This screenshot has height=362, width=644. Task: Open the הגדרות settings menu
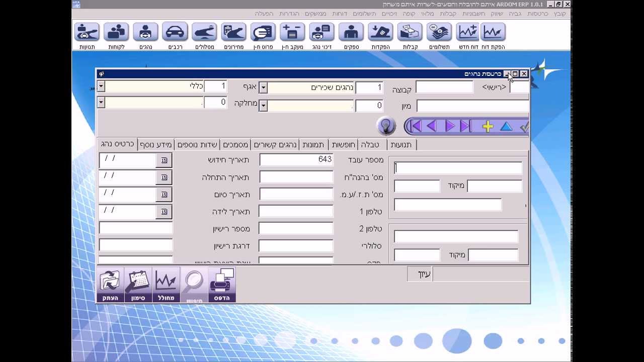[x=289, y=14]
